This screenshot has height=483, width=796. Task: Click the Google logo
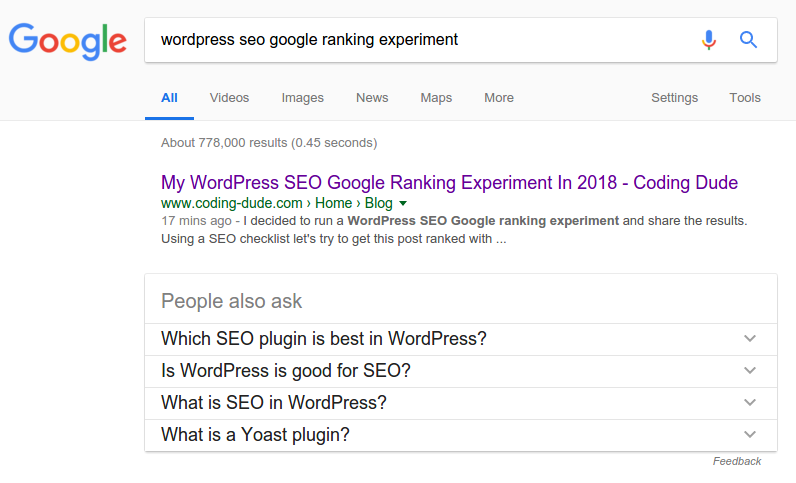coord(68,41)
